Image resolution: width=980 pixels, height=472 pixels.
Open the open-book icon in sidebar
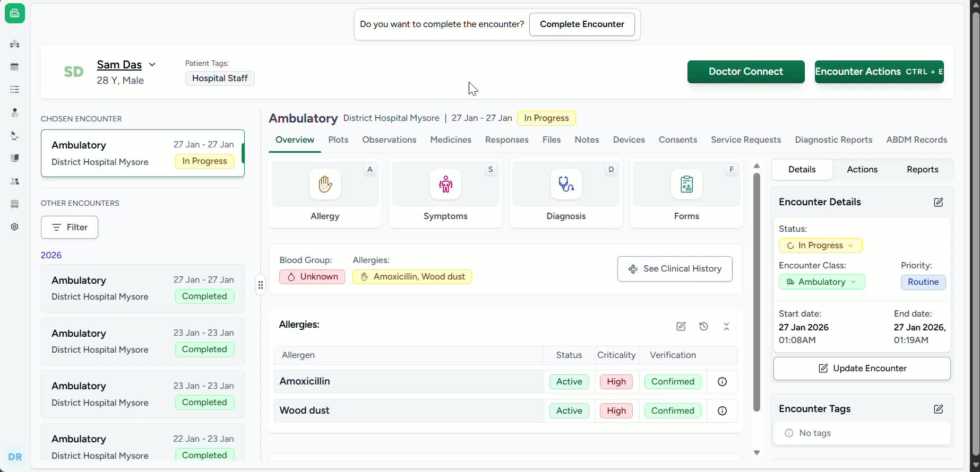point(15,158)
